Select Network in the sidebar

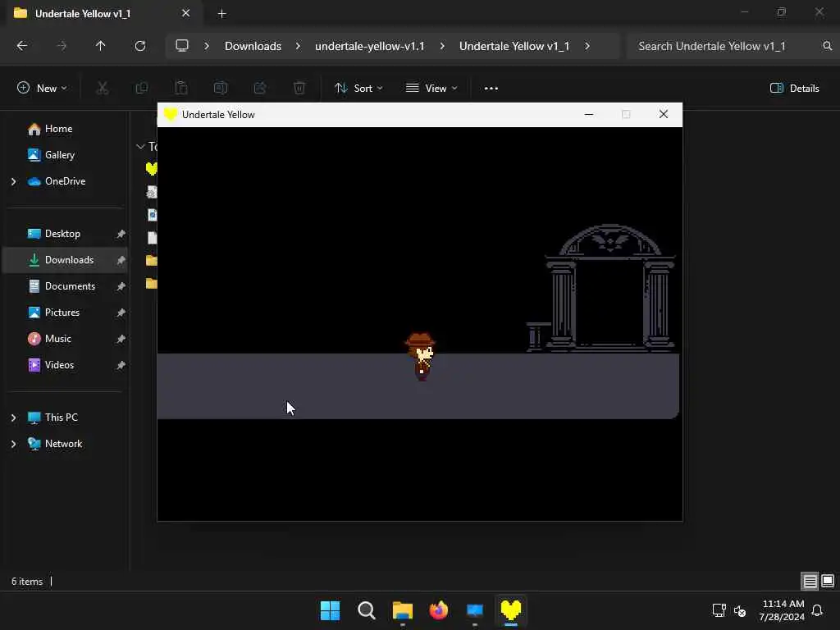[x=63, y=444]
